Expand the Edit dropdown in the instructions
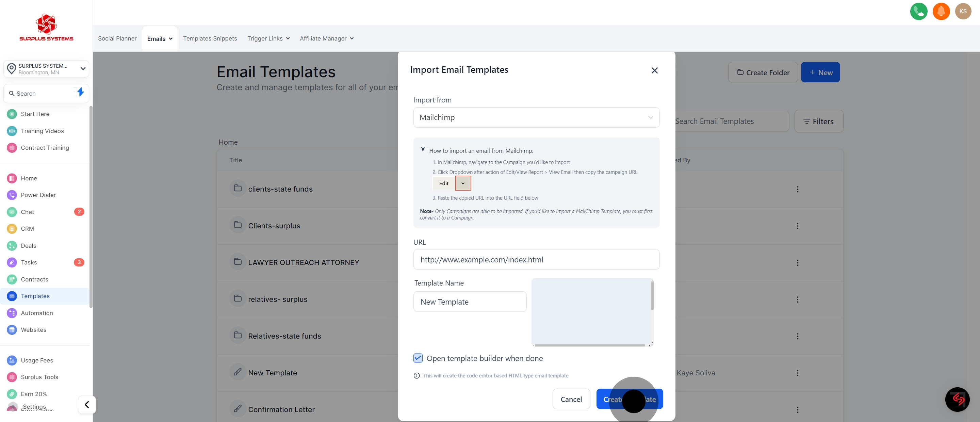The height and width of the screenshot is (422, 980). [x=463, y=183]
